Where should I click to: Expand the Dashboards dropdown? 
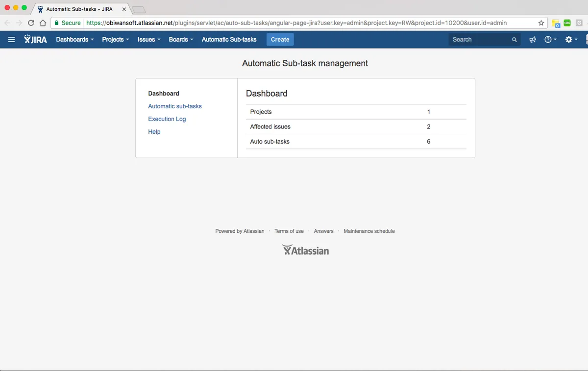point(75,40)
